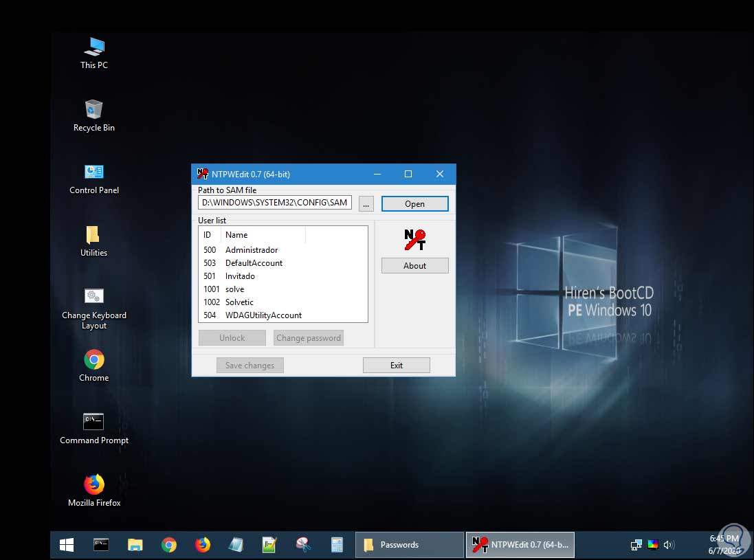Maximize the NTPWEdit window
This screenshot has width=754, height=560.
click(408, 174)
